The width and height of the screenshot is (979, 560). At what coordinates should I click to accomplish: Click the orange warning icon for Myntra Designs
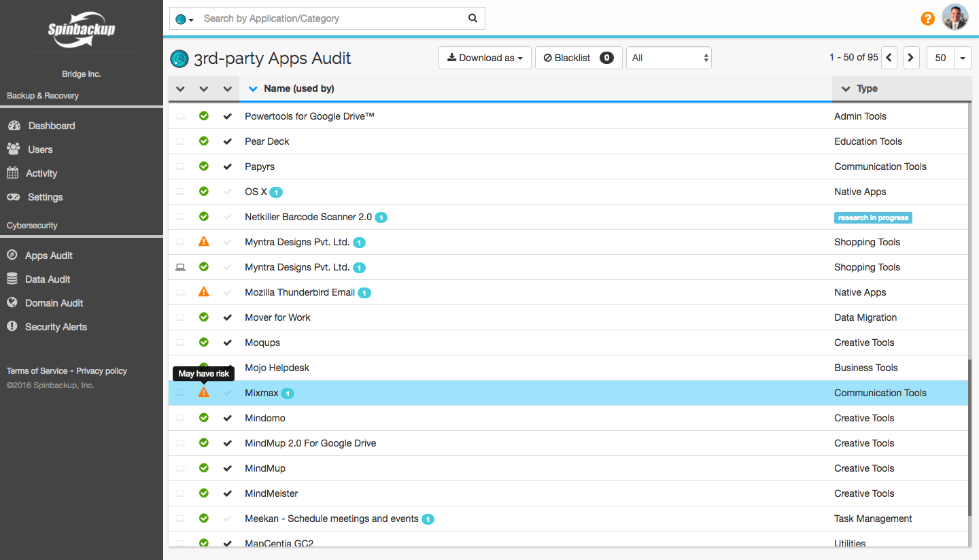pos(204,242)
